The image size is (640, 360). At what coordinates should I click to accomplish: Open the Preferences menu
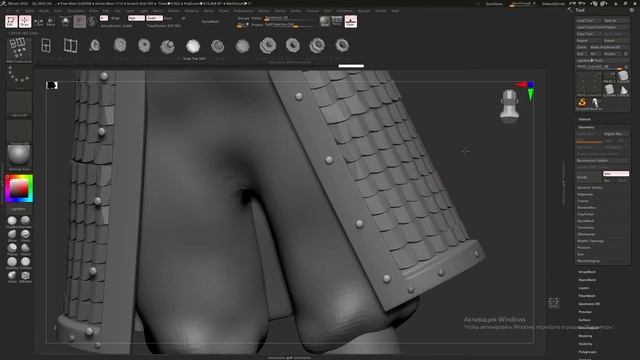click(x=243, y=11)
